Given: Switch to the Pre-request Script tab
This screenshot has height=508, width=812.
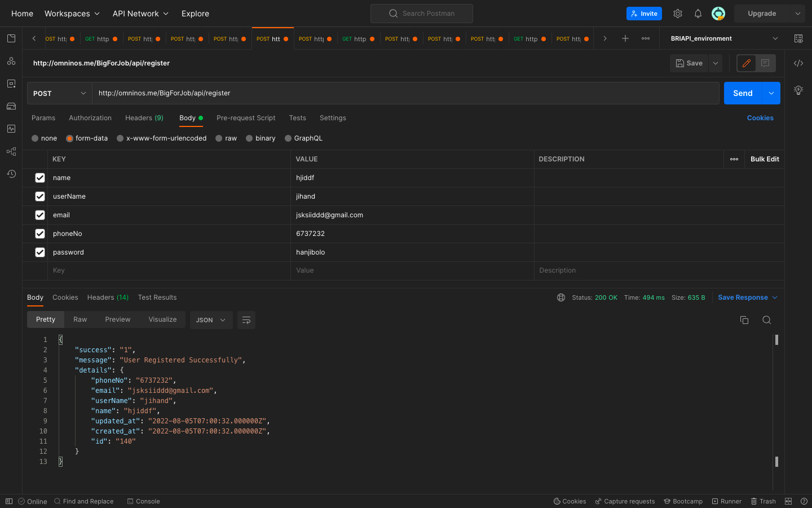Looking at the screenshot, I should (x=246, y=118).
